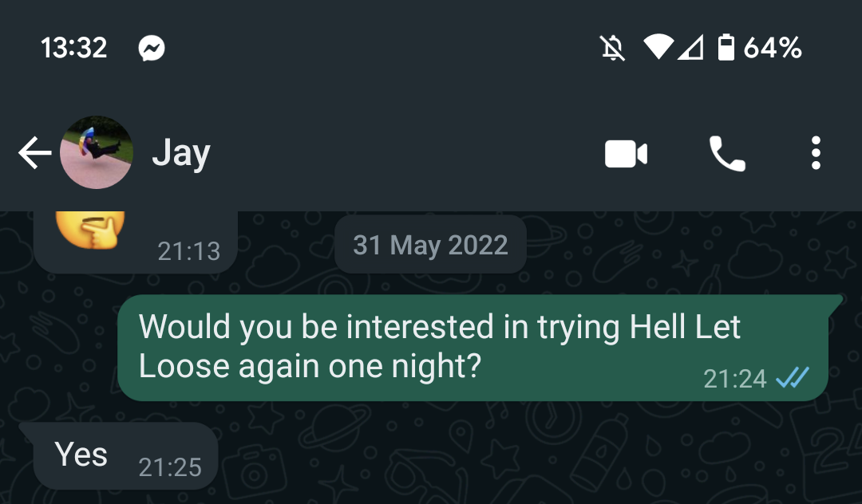Tap the 21:25 timestamp on Yes reply
The width and height of the screenshot is (862, 504).
coord(170,467)
